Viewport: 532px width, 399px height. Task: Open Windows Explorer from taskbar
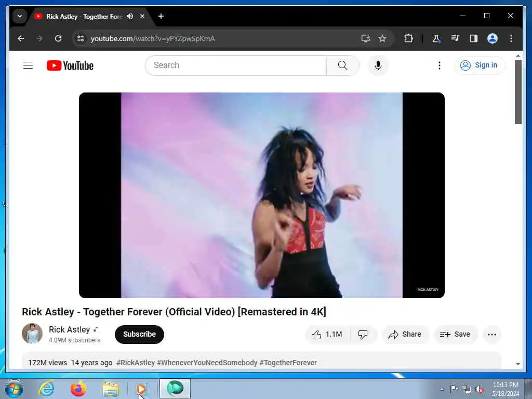point(111,389)
